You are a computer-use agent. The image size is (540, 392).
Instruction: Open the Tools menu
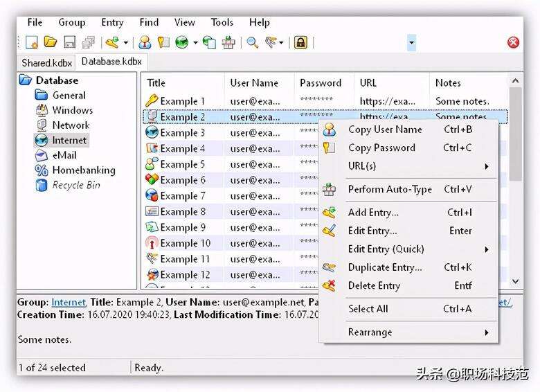[x=222, y=22]
